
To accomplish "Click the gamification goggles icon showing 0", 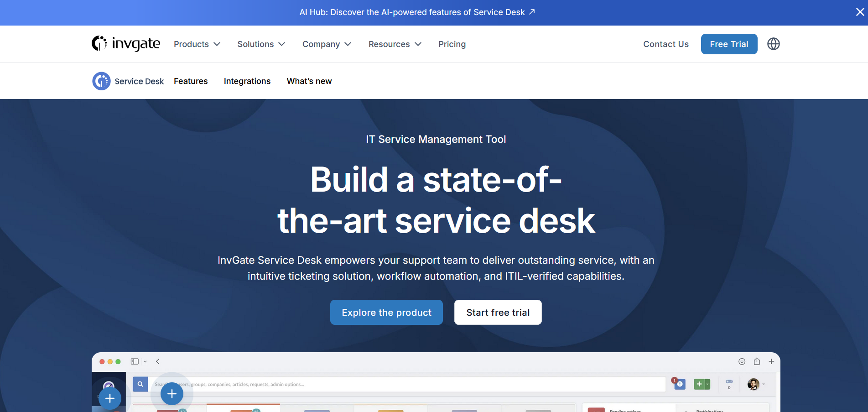I will coord(729,384).
